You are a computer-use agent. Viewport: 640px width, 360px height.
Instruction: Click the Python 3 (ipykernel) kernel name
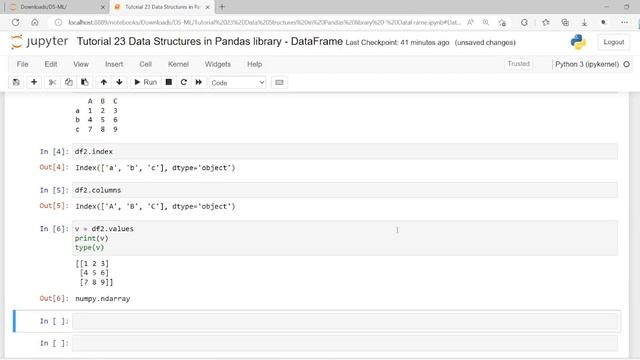coord(587,64)
